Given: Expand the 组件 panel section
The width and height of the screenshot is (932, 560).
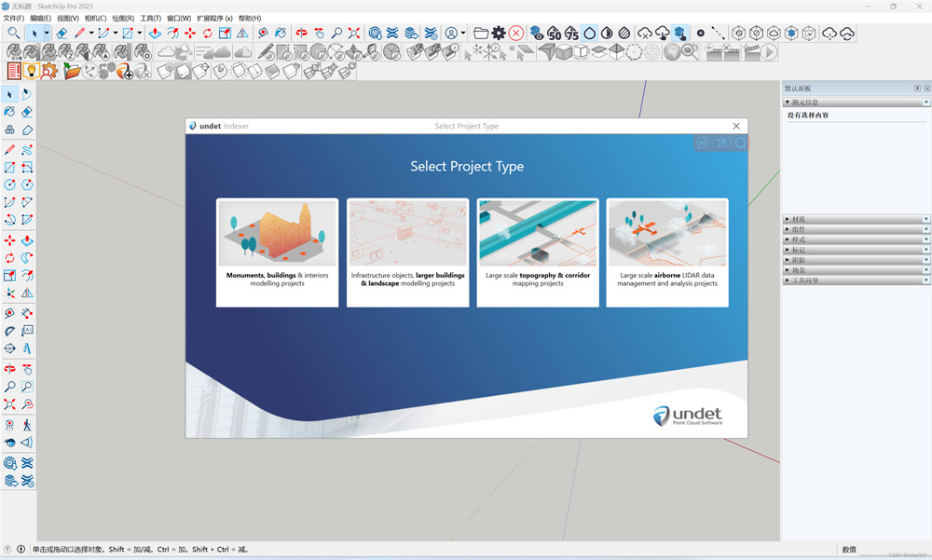Looking at the screenshot, I should [x=857, y=229].
